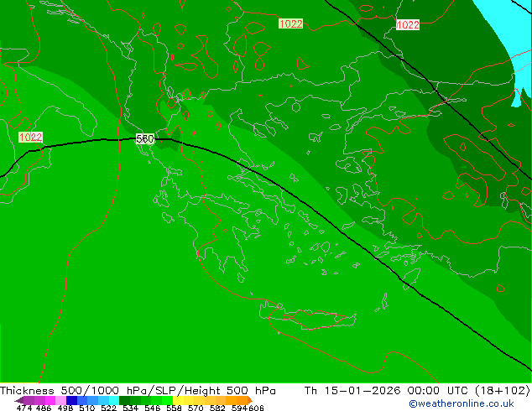
Task: Pick the bright yellow legend swatch after 558
Action: [x=178, y=400]
